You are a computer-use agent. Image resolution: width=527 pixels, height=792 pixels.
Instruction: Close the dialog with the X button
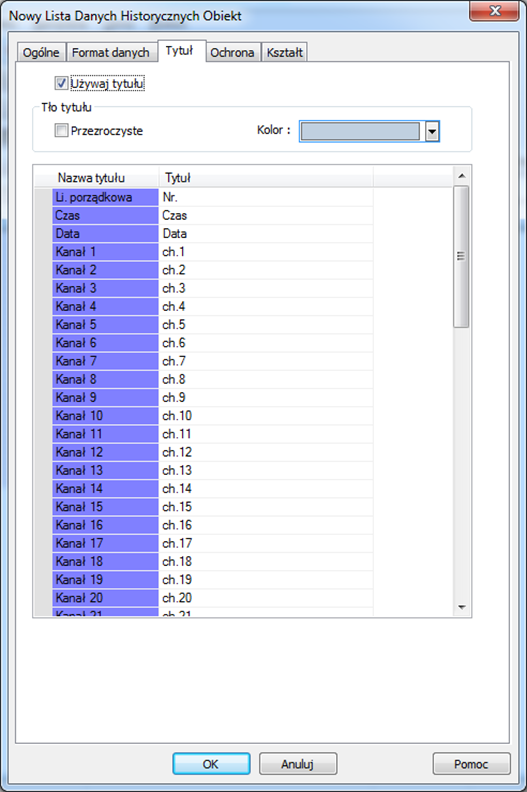click(494, 11)
